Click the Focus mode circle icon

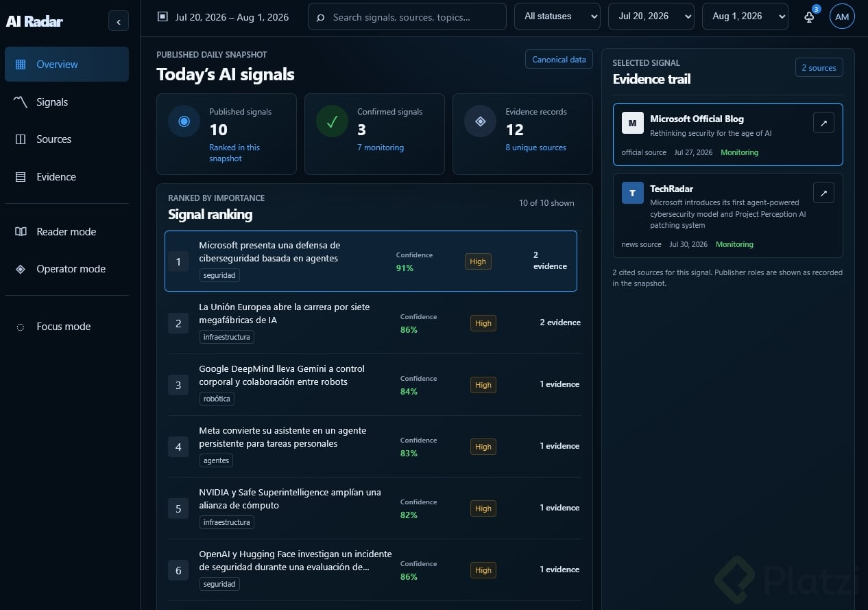pos(21,327)
